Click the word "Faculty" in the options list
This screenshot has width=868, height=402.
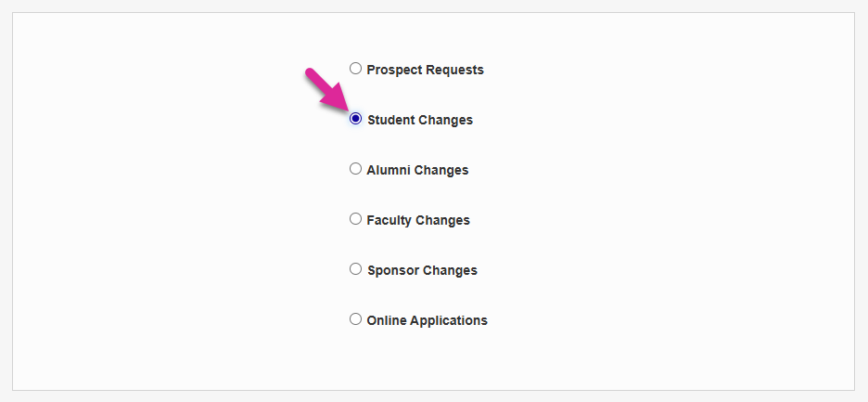pos(389,220)
